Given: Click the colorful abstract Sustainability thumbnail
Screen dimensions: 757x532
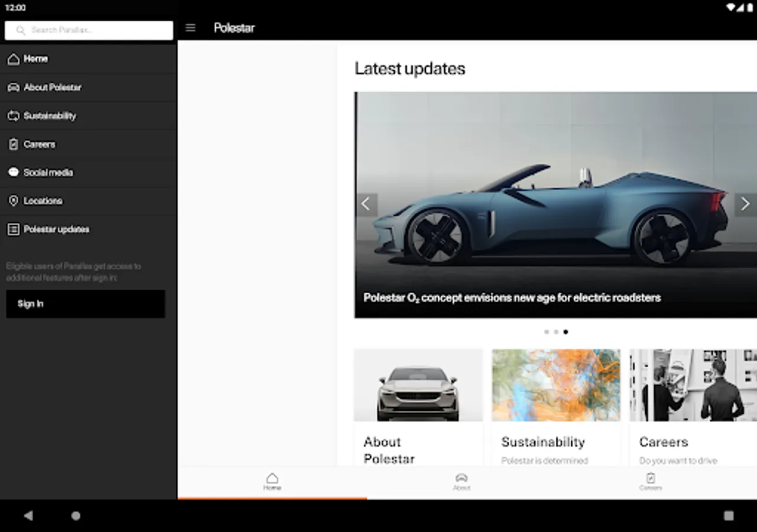Looking at the screenshot, I should coord(556,385).
